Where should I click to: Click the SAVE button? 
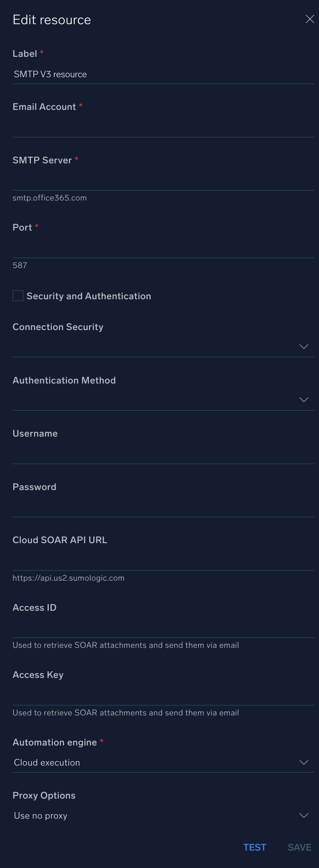(299, 848)
